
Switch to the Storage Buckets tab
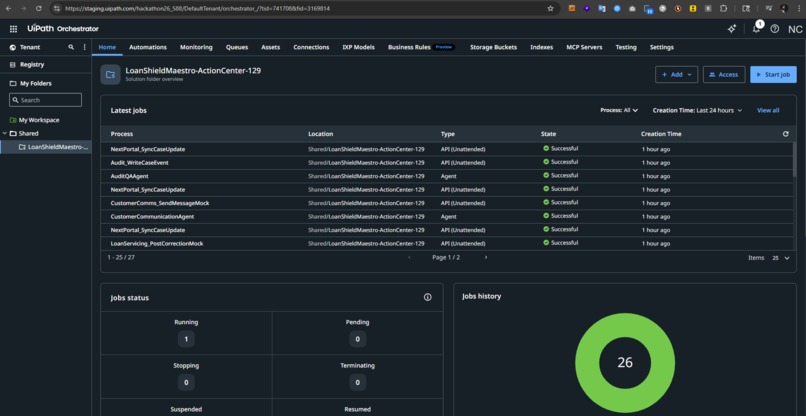pyautogui.click(x=493, y=47)
